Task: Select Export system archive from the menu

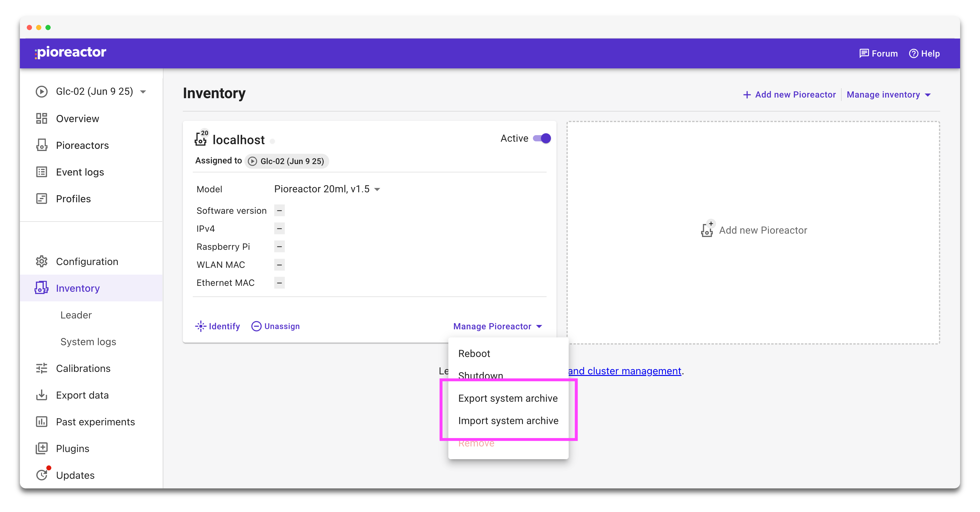Action: [508, 398]
